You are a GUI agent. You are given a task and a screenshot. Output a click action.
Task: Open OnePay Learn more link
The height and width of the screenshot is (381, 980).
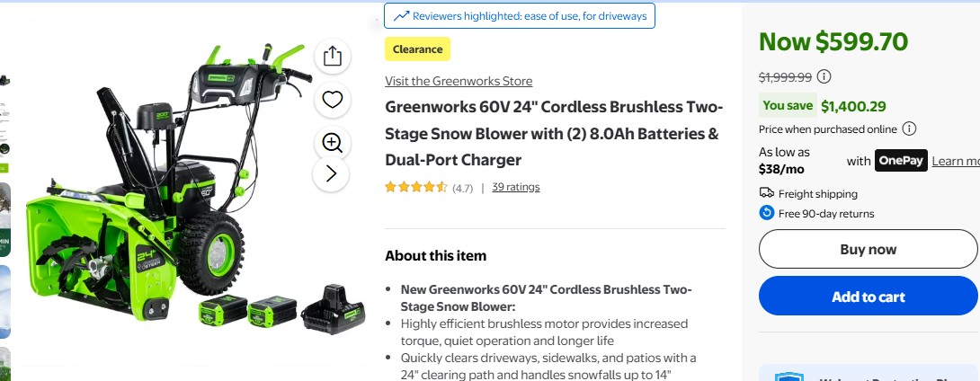pyautogui.click(x=955, y=161)
